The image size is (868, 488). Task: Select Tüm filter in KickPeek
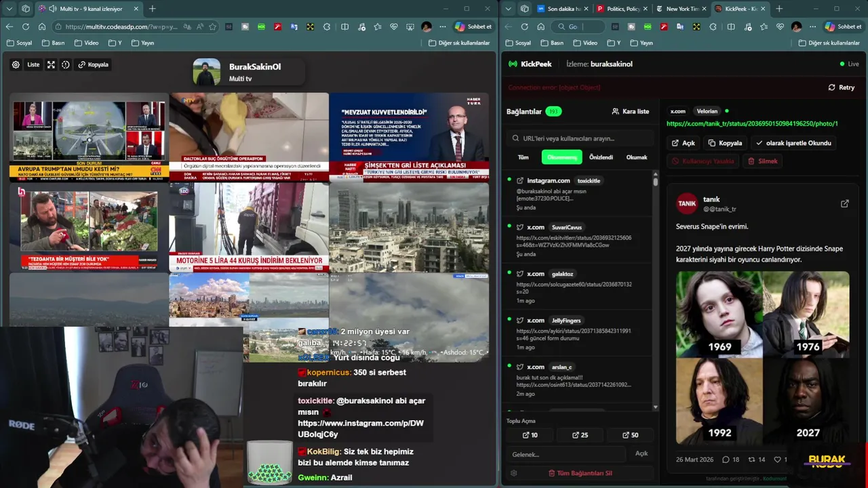tap(524, 157)
